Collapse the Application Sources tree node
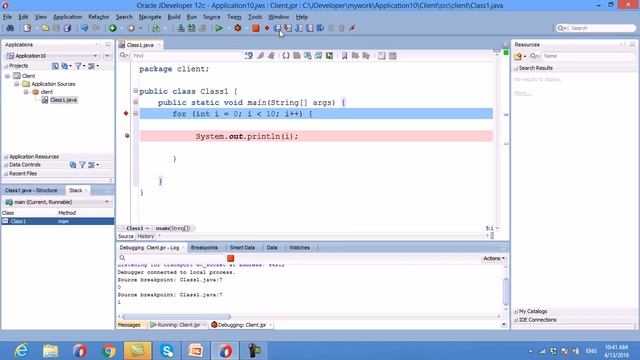This screenshot has width=640, height=360. (x=17, y=84)
